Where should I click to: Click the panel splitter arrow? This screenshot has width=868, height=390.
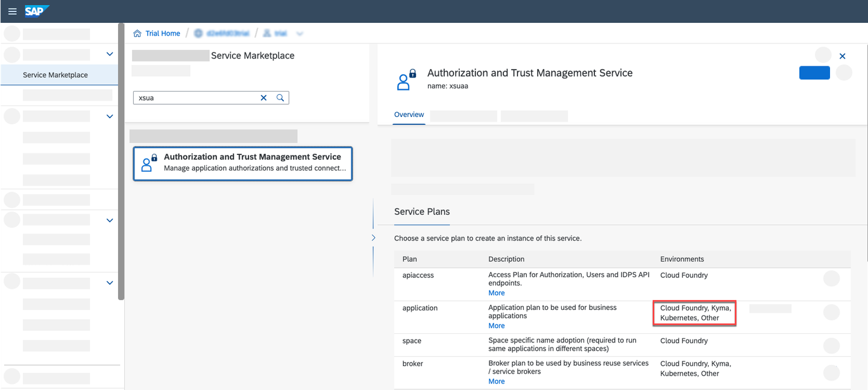click(x=373, y=237)
